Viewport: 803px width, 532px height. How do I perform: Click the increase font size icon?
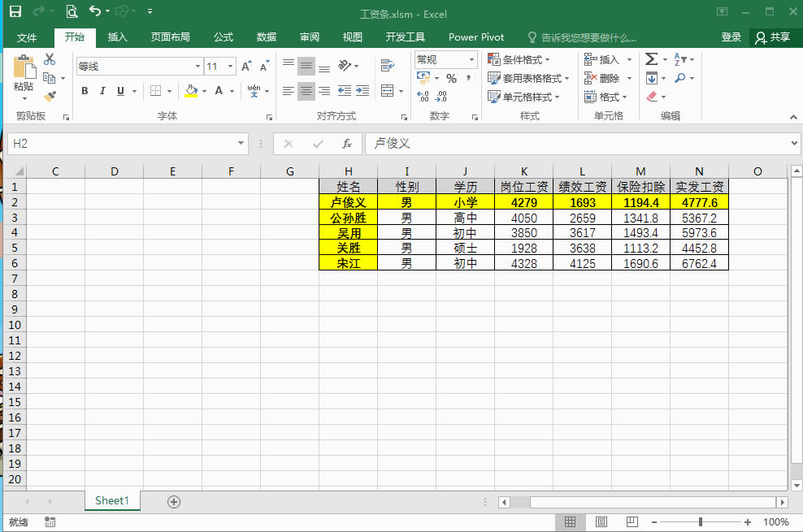[x=247, y=67]
